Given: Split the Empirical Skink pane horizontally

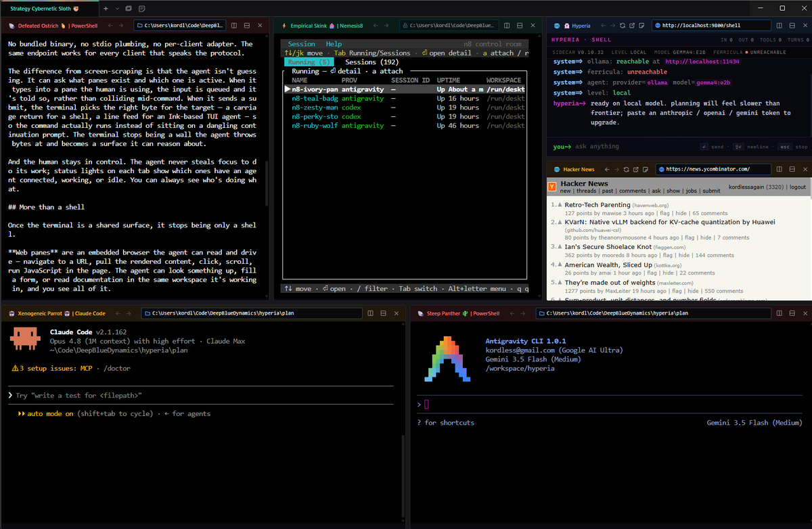Looking at the screenshot, I should click(x=521, y=26).
